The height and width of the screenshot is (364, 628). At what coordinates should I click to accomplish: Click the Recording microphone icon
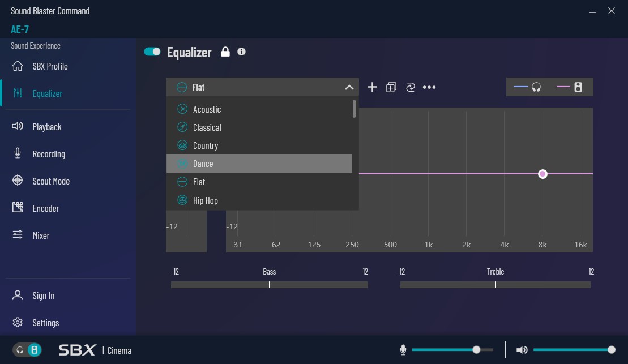click(x=18, y=153)
